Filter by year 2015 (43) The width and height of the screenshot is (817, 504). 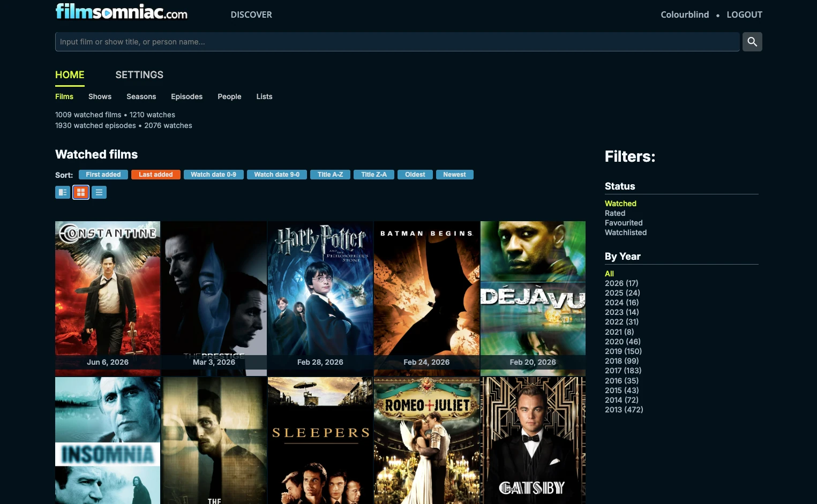click(622, 390)
